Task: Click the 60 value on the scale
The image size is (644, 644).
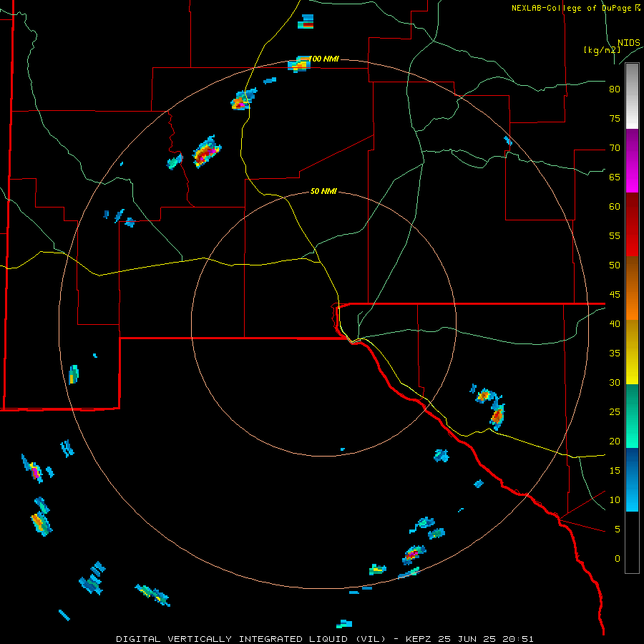Action: (615, 207)
